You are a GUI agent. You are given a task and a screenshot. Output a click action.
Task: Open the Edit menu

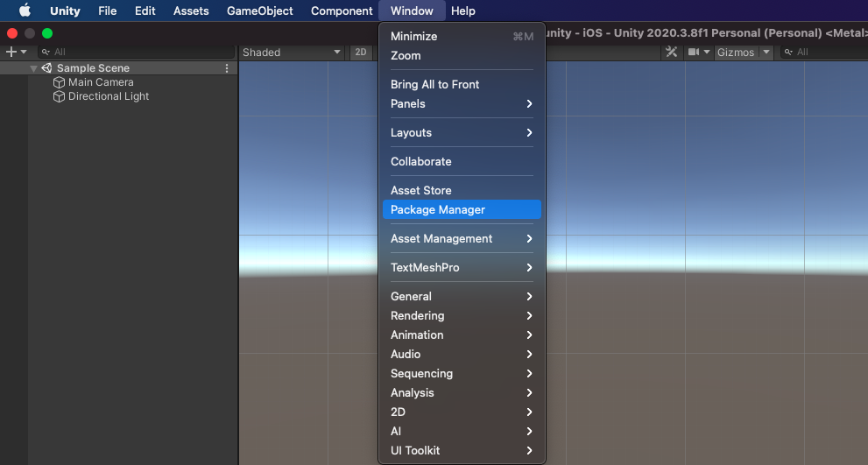145,11
